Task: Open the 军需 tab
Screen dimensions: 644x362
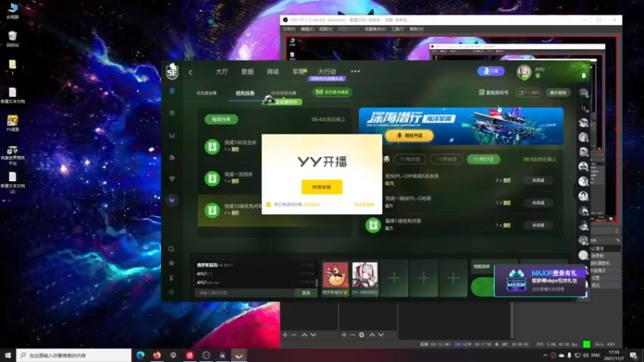Action: pyautogui.click(x=299, y=72)
